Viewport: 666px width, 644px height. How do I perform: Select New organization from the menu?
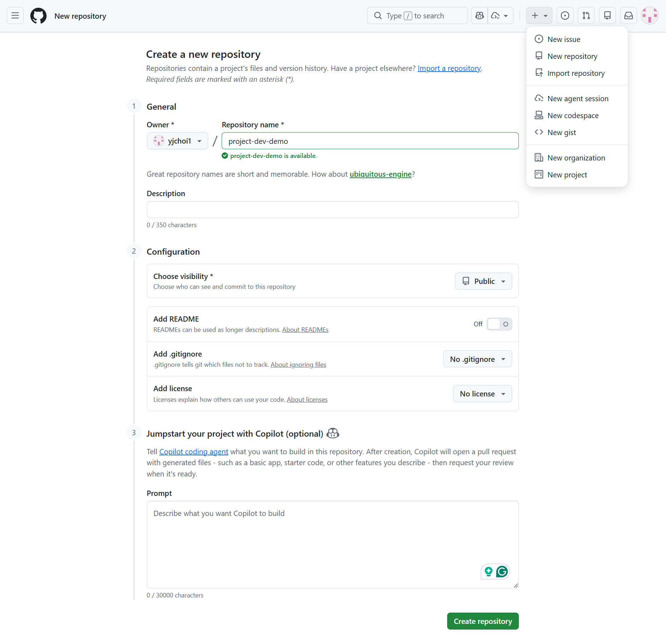pyautogui.click(x=576, y=158)
